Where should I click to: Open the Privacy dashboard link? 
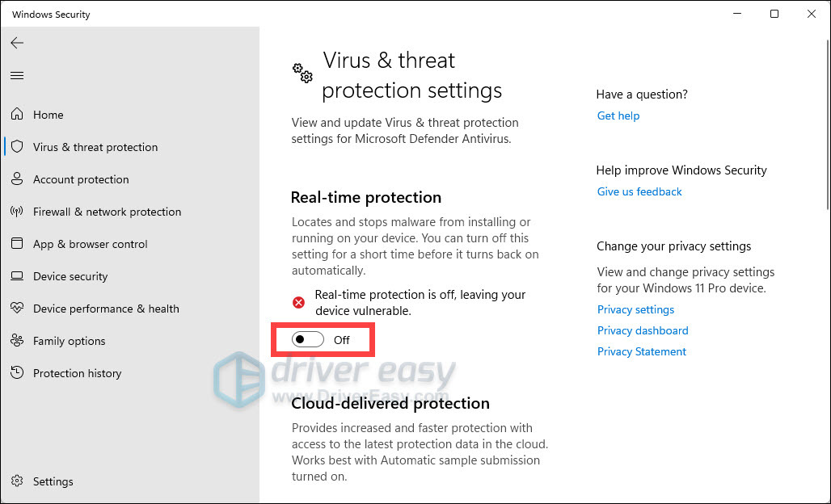click(643, 330)
